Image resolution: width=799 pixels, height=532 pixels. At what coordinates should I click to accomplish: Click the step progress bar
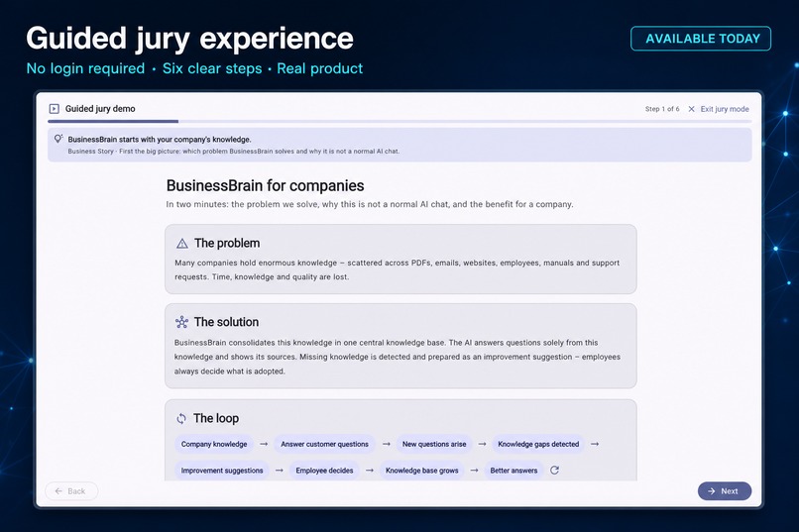coord(399,122)
